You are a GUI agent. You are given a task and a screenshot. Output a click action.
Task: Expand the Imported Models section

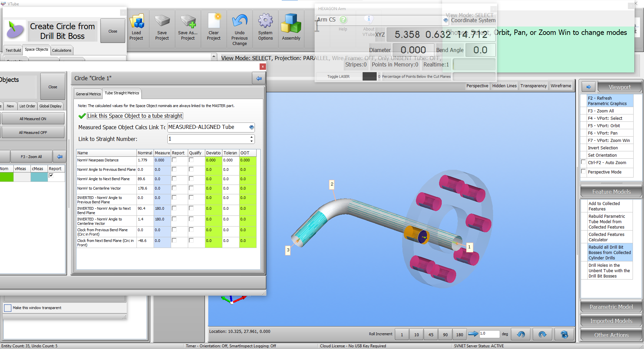[x=611, y=321]
